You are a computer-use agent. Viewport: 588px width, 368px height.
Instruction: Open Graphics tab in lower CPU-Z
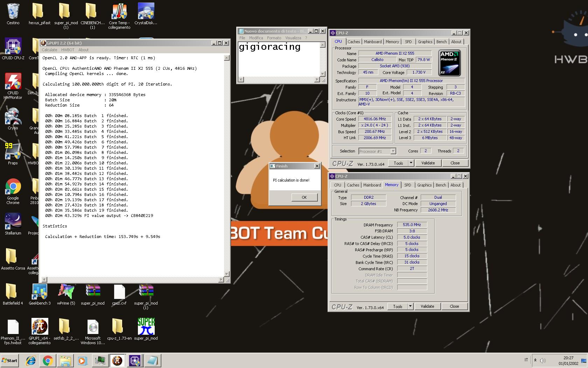click(424, 185)
